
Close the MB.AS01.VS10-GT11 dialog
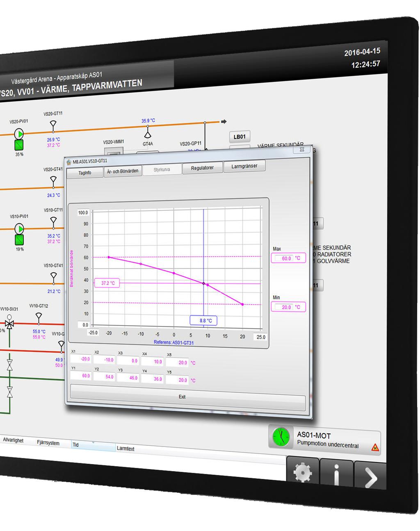point(302,149)
